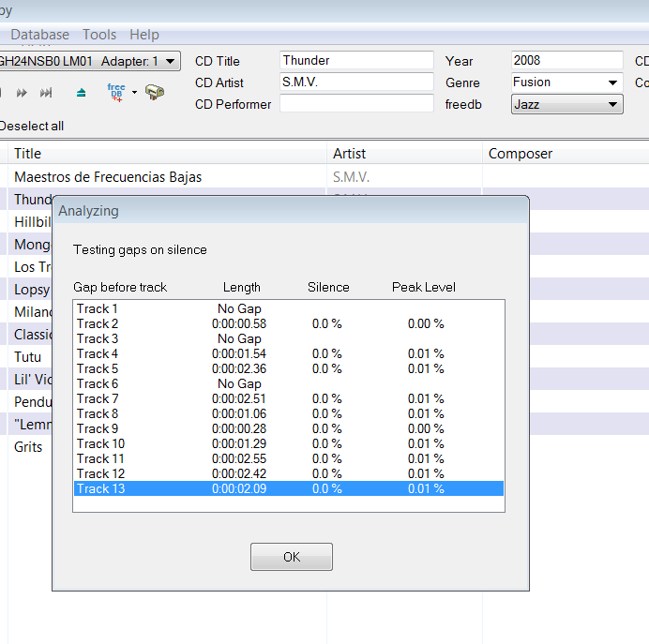Click the empty CD Performer field
Screen dimensions: 649x644
[x=356, y=104]
